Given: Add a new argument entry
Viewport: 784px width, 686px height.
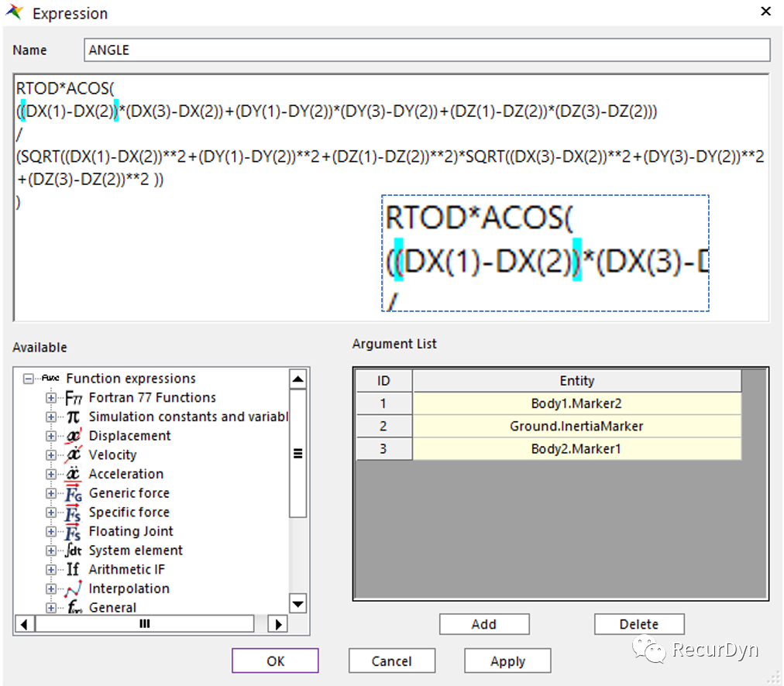Looking at the screenshot, I should click(484, 624).
